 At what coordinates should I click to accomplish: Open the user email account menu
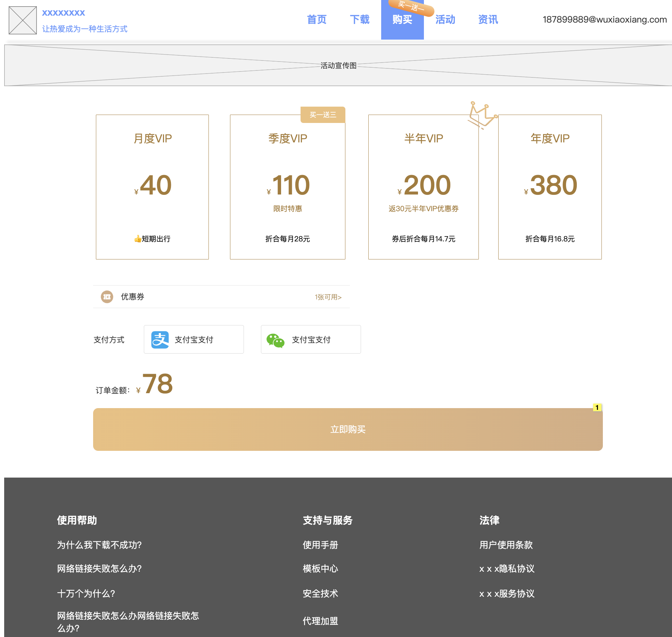605,19
